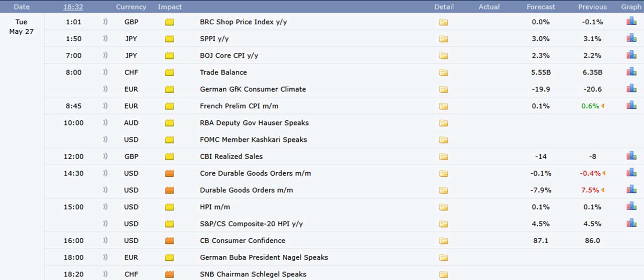
Task: Click the Currency column header
Action: [131, 7]
